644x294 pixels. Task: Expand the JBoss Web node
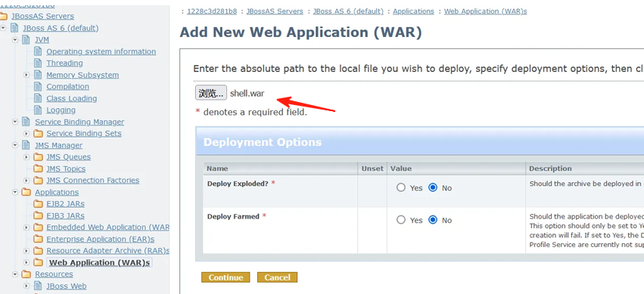click(26, 286)
